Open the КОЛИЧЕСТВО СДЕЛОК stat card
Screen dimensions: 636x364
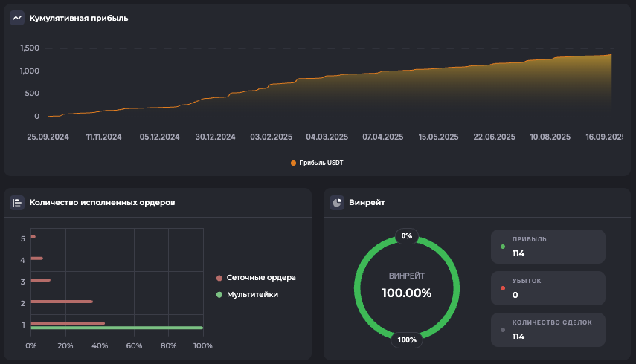click(548, 330)
